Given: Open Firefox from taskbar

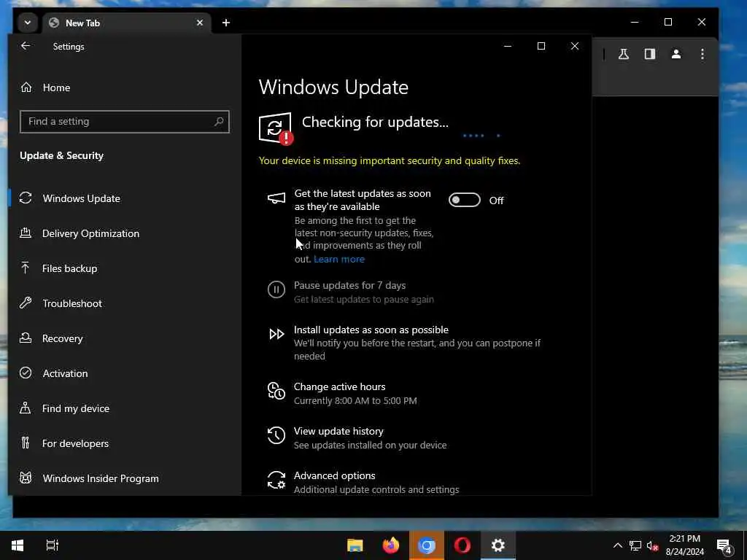Looking at the screenshot, I should click(391, 545).
